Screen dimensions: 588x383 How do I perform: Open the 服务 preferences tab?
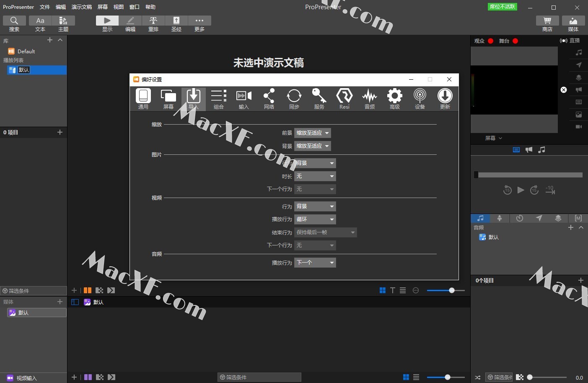click(319, 99)
